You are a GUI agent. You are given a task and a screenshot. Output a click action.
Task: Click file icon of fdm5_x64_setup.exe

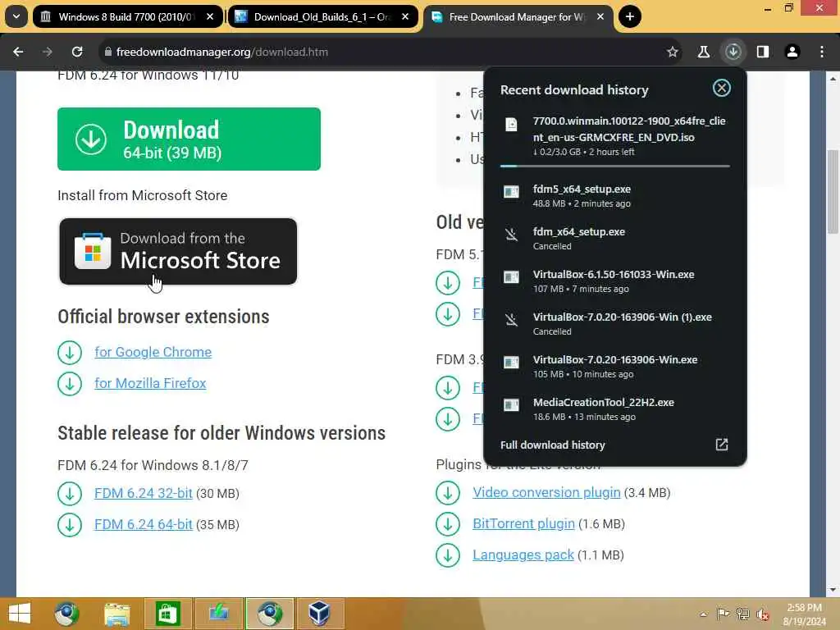(x=512, y=191)
